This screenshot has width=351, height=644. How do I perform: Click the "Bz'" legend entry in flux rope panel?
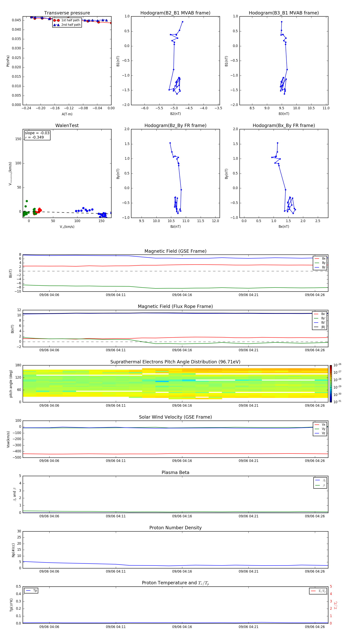[320, 323]
